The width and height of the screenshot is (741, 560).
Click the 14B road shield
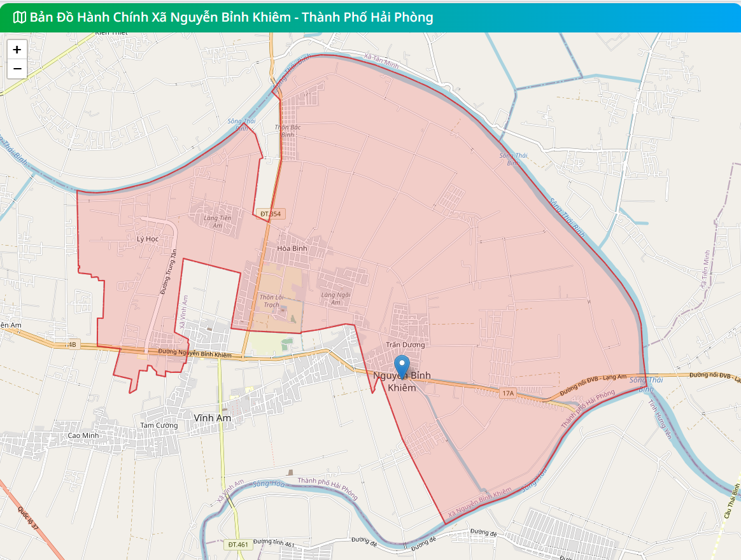point(70,345)
